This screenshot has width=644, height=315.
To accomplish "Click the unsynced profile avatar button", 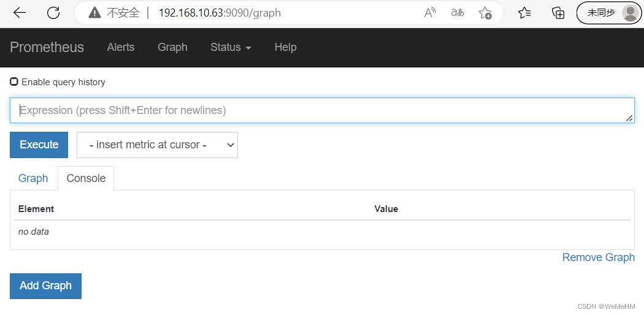I will (x=608, y=13).
